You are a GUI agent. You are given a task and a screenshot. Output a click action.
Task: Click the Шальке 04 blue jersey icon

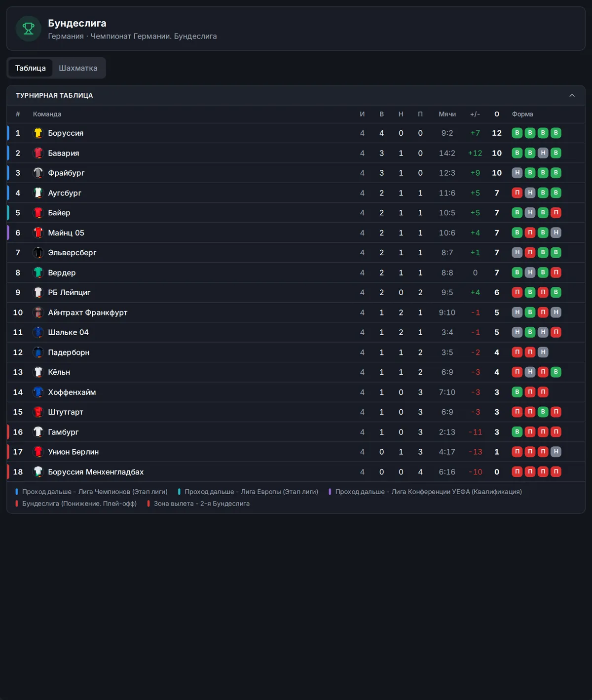tap(38, 332)
